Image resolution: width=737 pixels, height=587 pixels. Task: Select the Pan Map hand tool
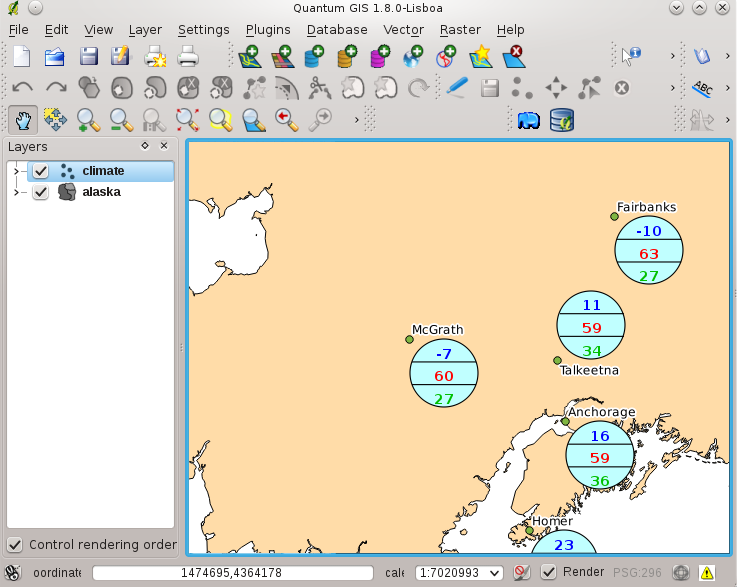(23, 121)
